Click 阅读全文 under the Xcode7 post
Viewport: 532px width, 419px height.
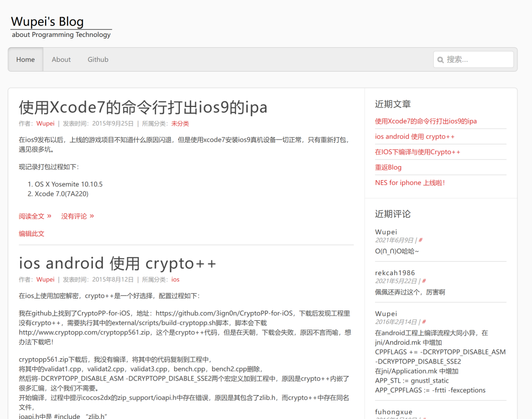coord(32,216)
